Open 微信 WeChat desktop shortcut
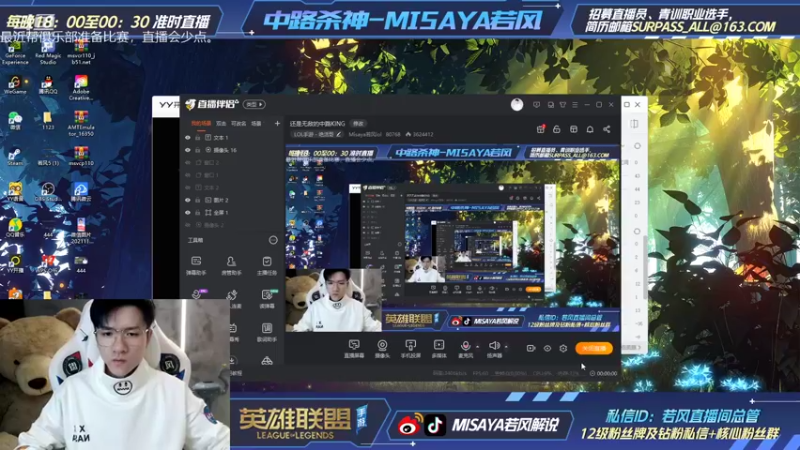 click(x=15, y=121)
